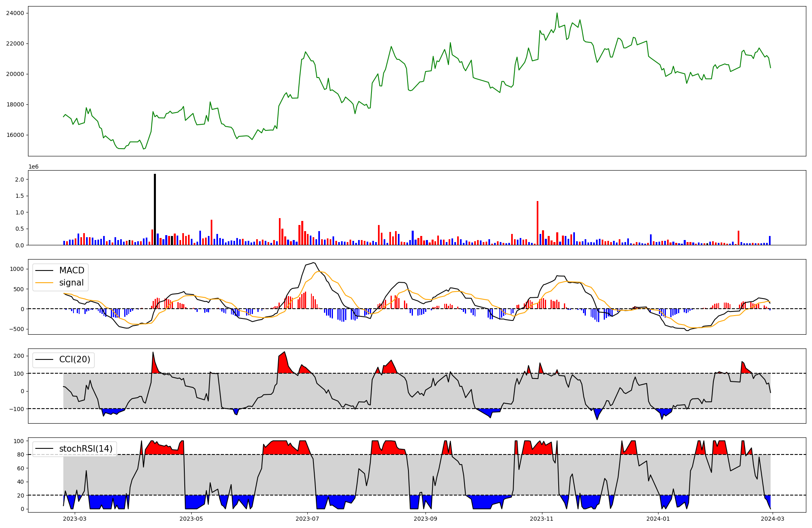812x528 pixels.
Task: Click the 16000 price axis label
Action: coord(15,135)
